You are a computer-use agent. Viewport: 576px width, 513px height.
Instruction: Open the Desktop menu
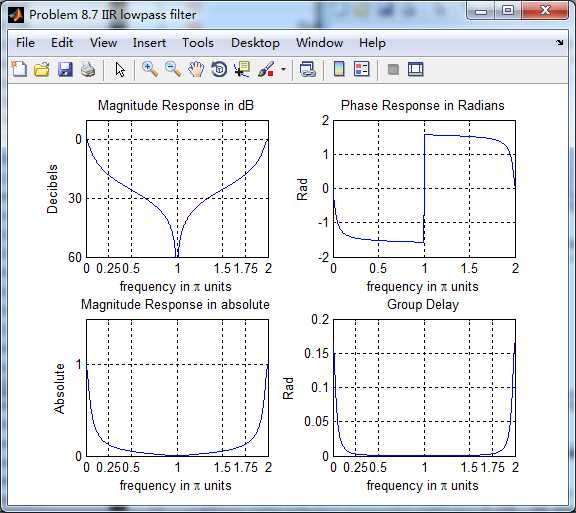tap(255, 43)
